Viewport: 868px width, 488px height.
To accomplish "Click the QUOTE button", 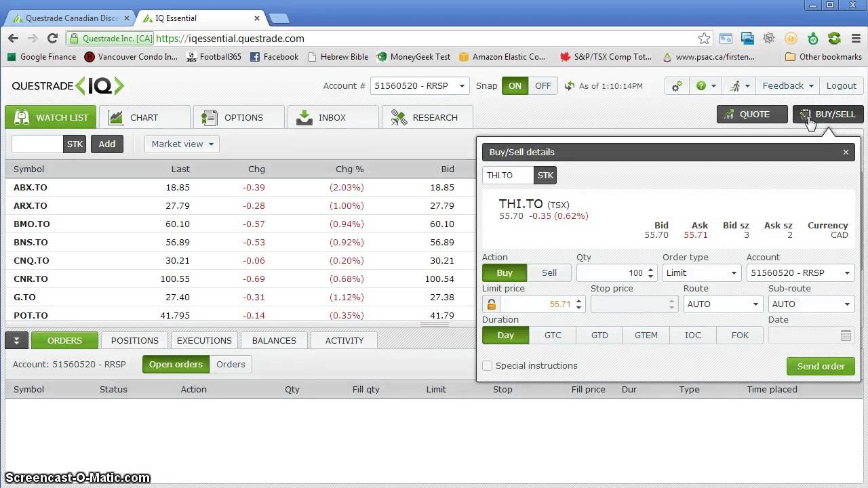I will (752, 115).
